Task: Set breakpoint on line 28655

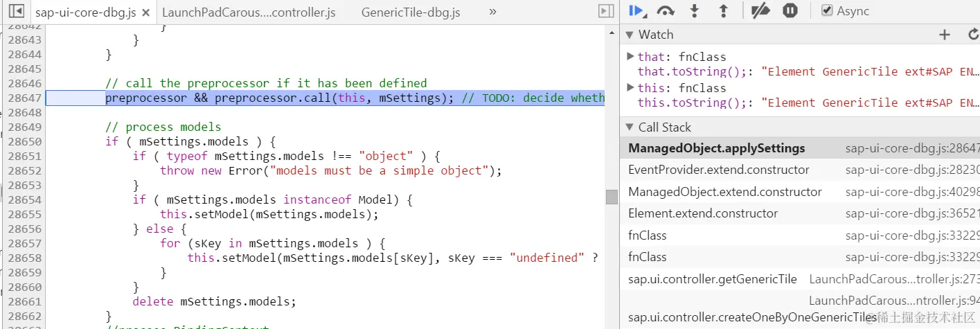Action: point(25,214)
